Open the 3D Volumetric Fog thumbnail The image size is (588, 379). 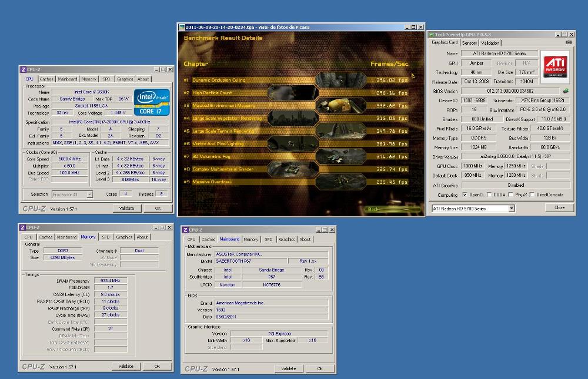(x=340, y=156)
